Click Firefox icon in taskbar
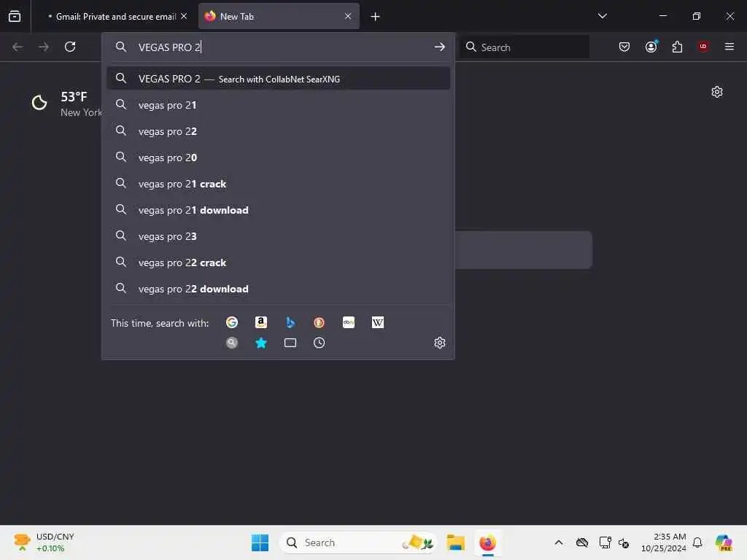The image size is (747, 560). point(488,542)
